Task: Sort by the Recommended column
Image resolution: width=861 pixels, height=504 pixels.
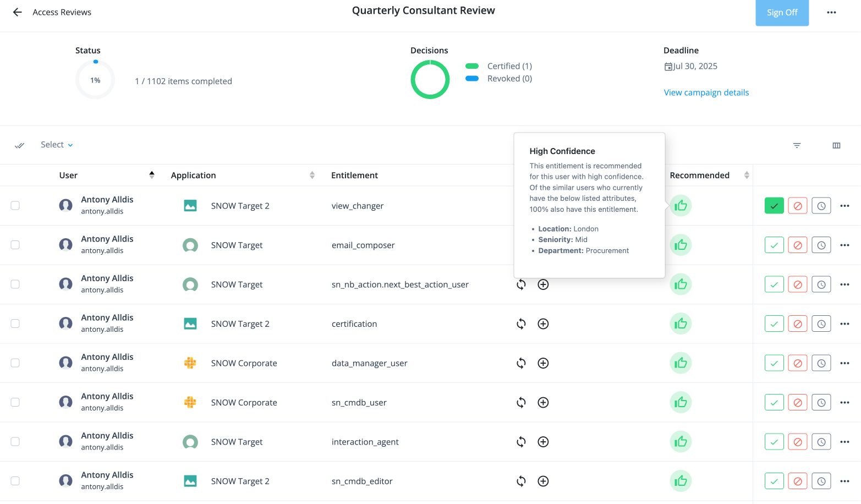Action: pyautogui.click(x=747, y=174)
